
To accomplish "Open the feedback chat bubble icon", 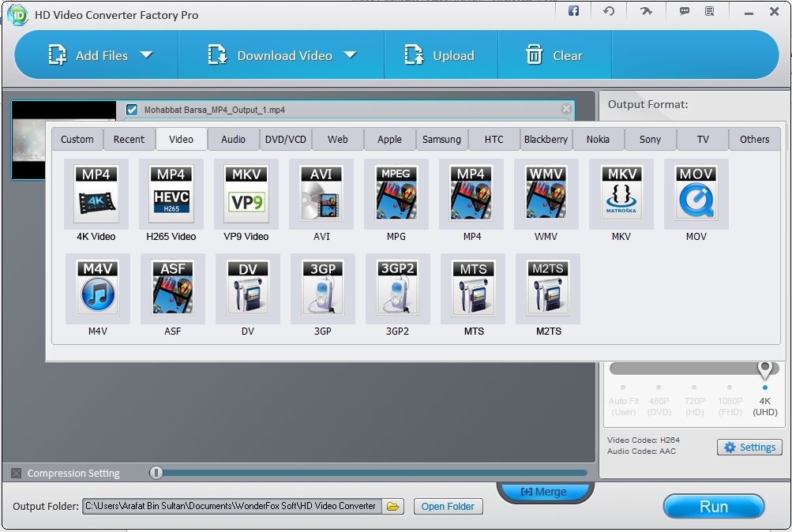I will (685, 11).
